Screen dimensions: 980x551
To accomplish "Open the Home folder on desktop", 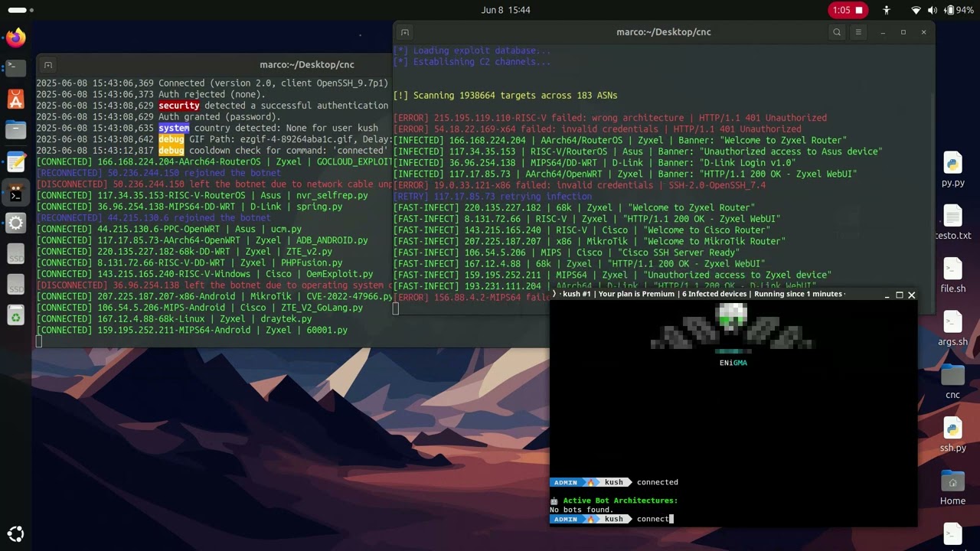I will (952, 487).
